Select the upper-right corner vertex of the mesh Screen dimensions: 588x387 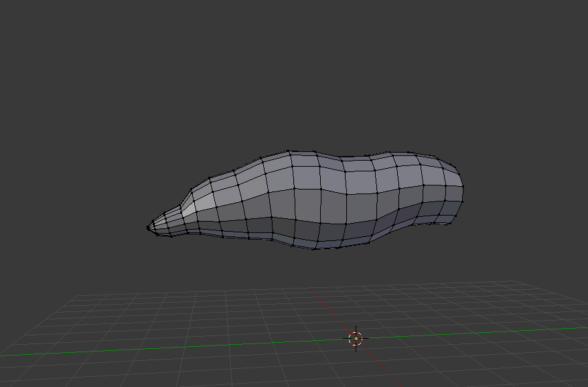(x=437, y=158)
